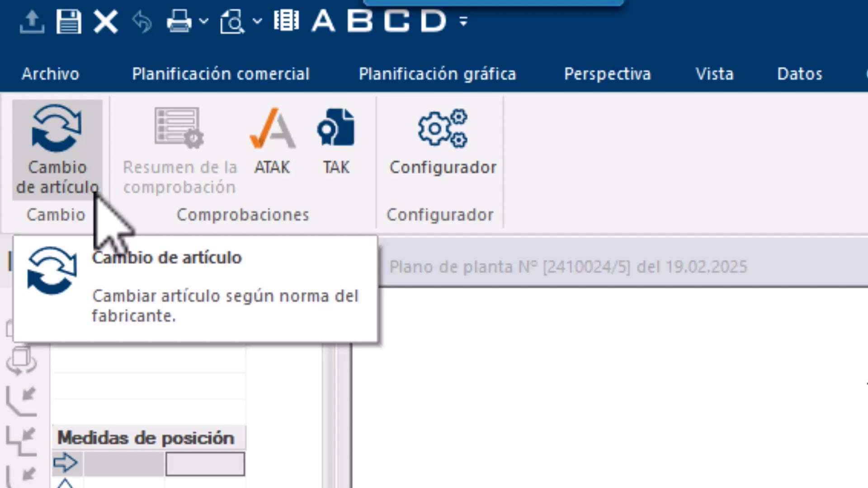Viewport: 868px width, 488px height.
Task: Click the Configurador group label
Action: click(440, 215)
